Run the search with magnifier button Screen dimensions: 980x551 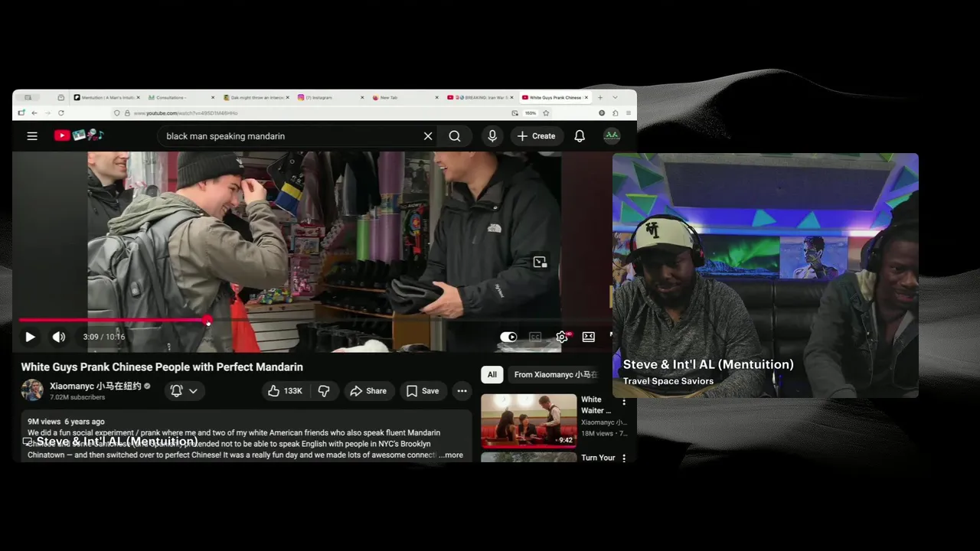pyautogui.click(x=455, y=136)
